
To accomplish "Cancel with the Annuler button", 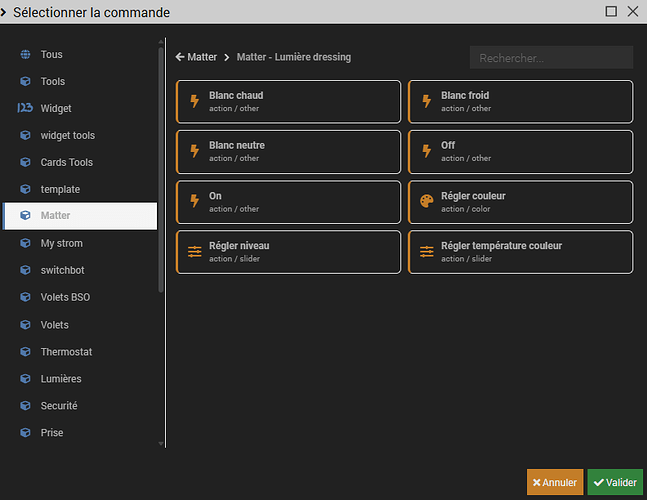I will (555, 482).
